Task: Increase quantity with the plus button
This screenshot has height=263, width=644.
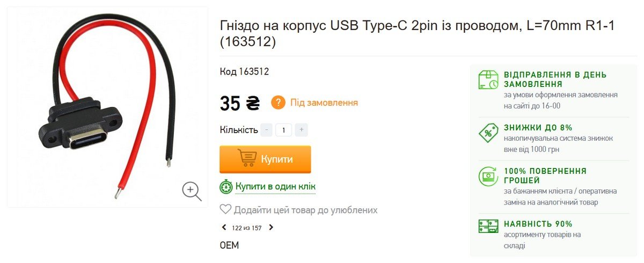Action: [x=301, y=130]
